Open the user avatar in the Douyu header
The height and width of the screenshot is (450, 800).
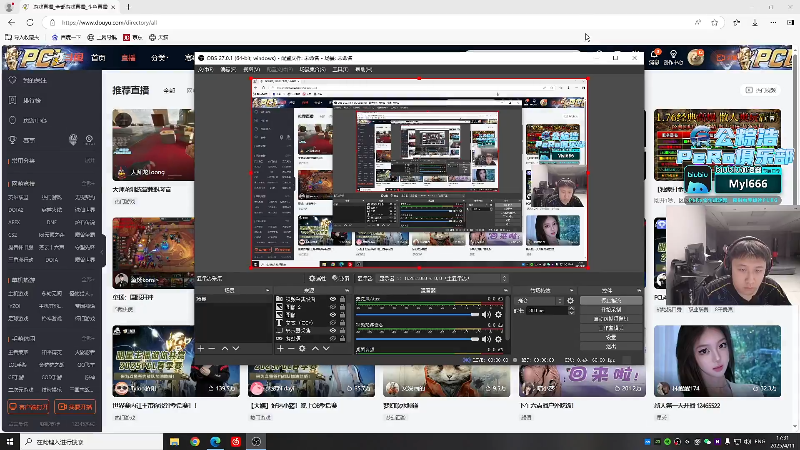click(695, 57)
